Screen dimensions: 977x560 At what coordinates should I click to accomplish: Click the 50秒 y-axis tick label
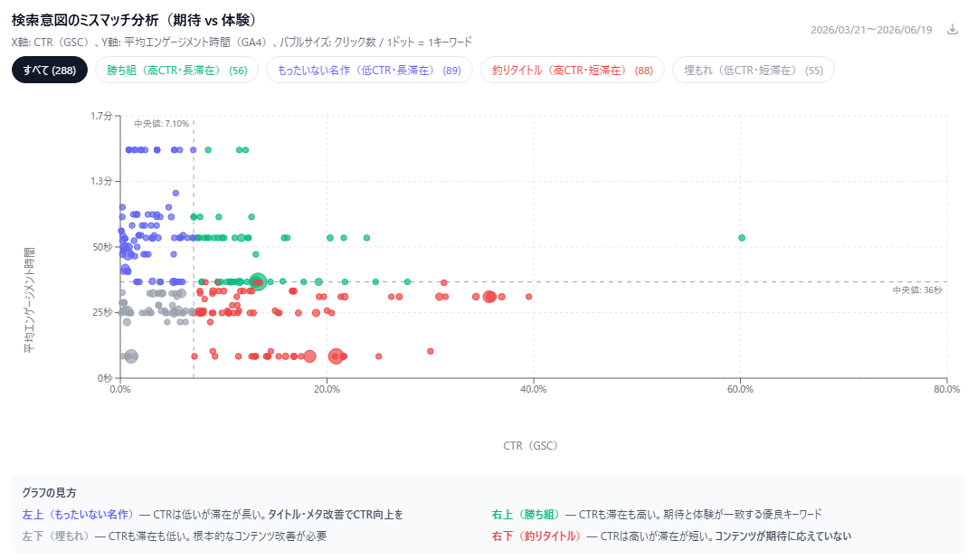click(103, 247)
